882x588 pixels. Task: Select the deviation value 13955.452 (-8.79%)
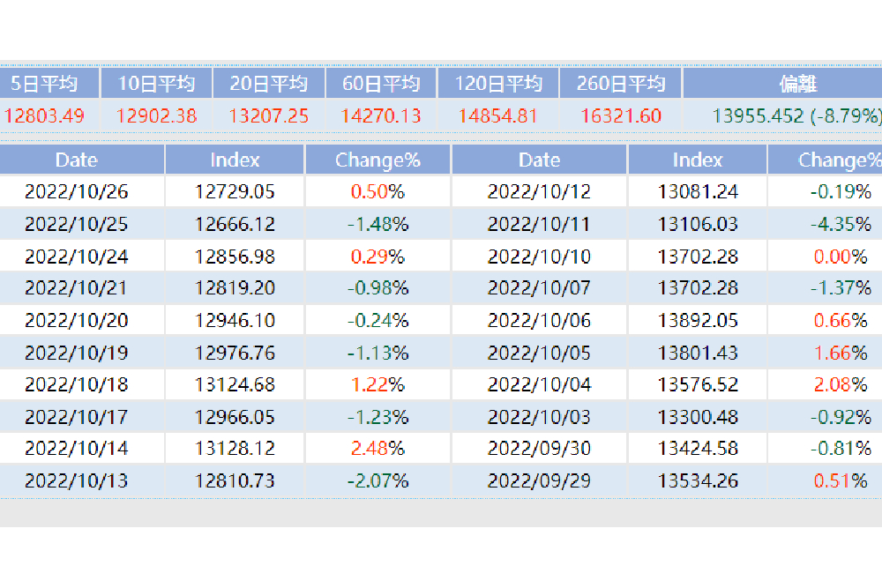click(x=797, y=115)
